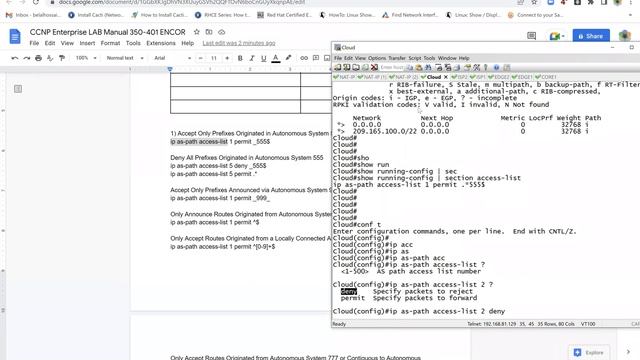Switch to the EDGE1 session tab
Screen dimensions: 640x360
tap(522, 77)
